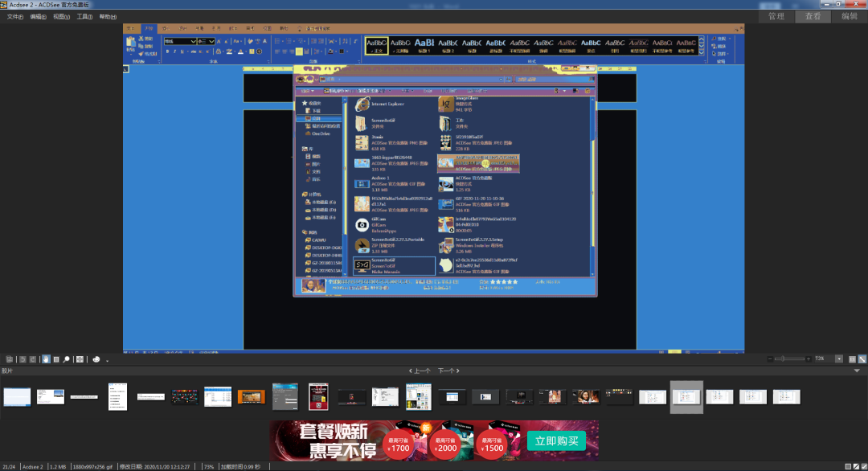
Task: Click the middle small icon at status bar right
Action: point(857,466)
